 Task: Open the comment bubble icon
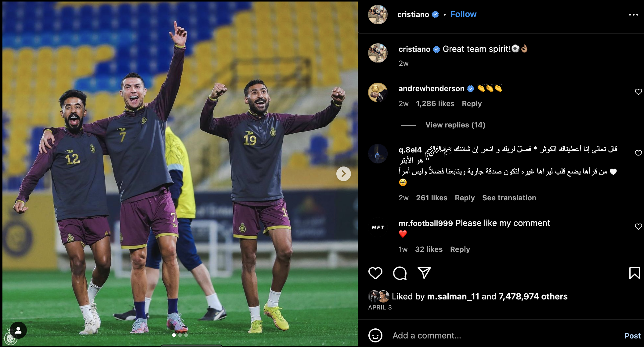pos(400,273)
